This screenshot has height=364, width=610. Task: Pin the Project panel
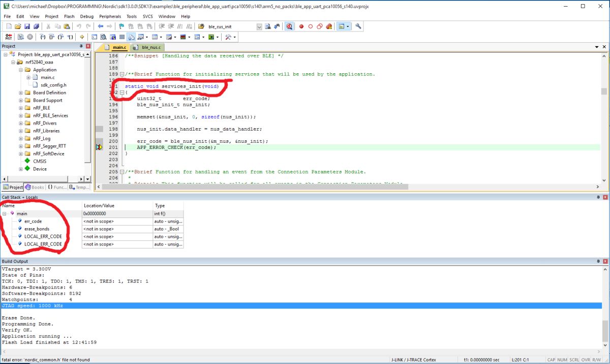[x=82, y=46]
